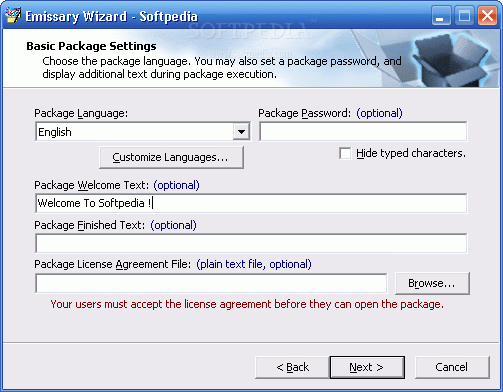This screenshot has height=392, width=503.
Task: Close the Emissary Wizard window
Action: click(x=487, y=16)
